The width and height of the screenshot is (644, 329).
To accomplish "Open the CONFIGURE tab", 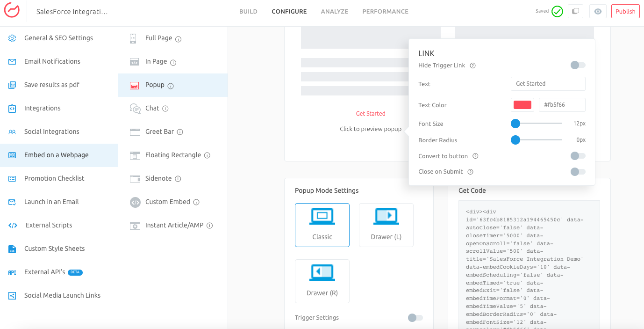I will [289, 12].
